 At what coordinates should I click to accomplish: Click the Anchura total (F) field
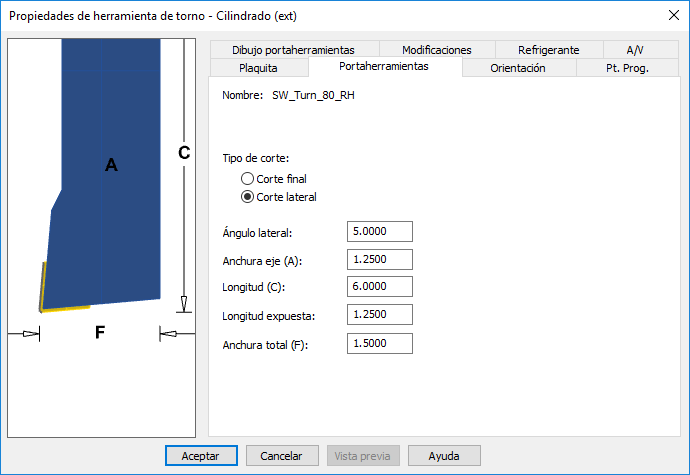pos(380,343)
